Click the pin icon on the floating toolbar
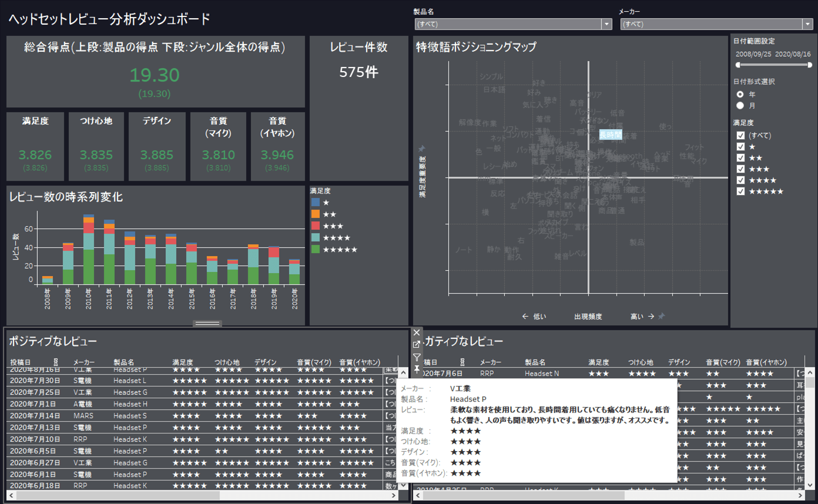Viewport: 818px width, 504px height. click(x=417, y=369)
